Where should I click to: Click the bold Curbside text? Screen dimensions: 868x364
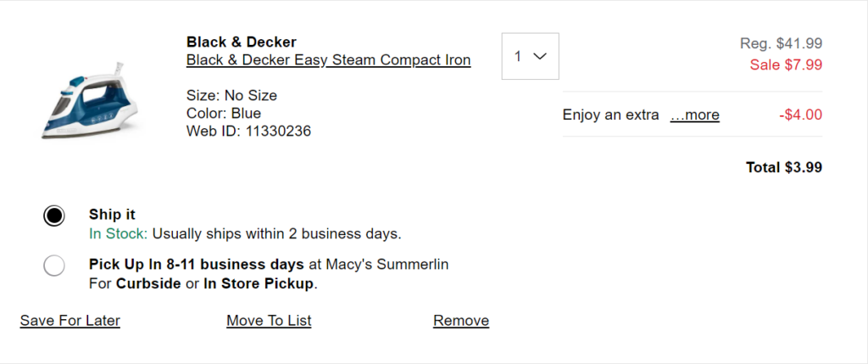(x=147, y=283)
